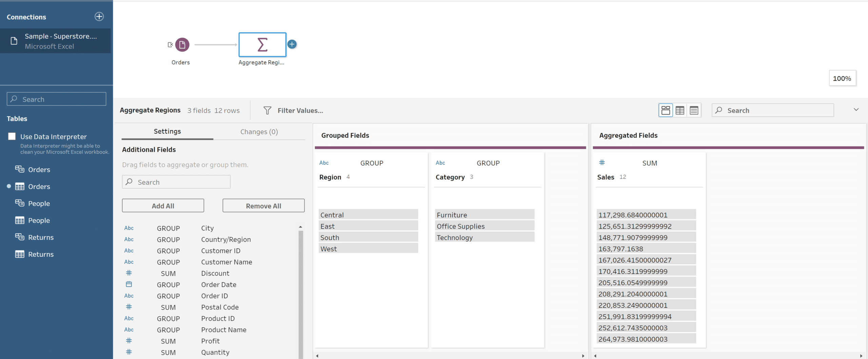868x359 pixels.
Task: Click the Customer Name field name
Action: (x=226, y=262)
